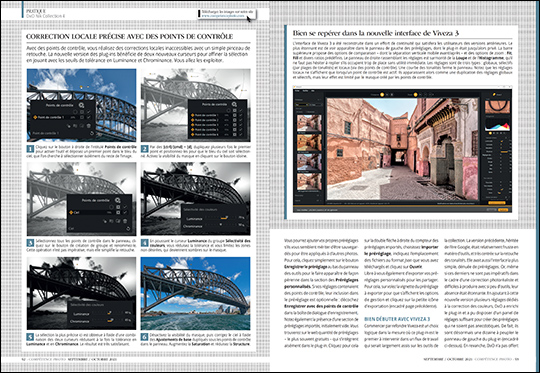Select third bluish preset thumbnail in Viveza
Image resolution: width=540 pixels, height=373 pixels.
[x=309, y=162]
